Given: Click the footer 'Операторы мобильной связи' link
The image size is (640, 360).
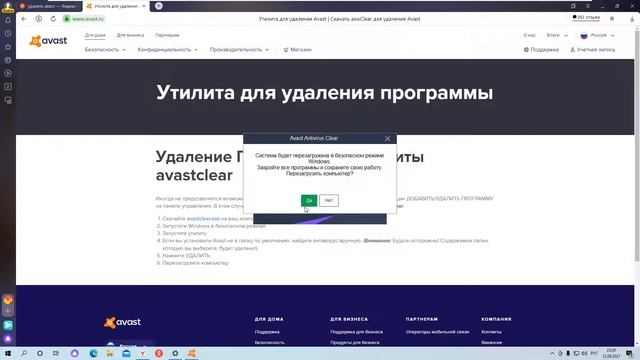Looking at the screenshot, I should pos(437,332).
